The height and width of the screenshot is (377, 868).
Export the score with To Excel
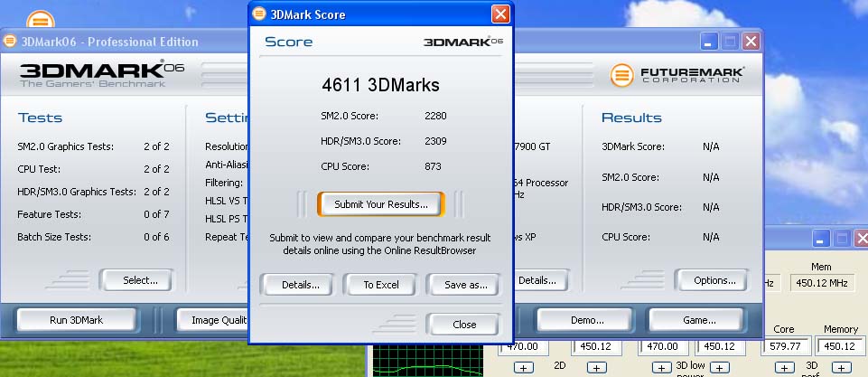pos(381,285)
